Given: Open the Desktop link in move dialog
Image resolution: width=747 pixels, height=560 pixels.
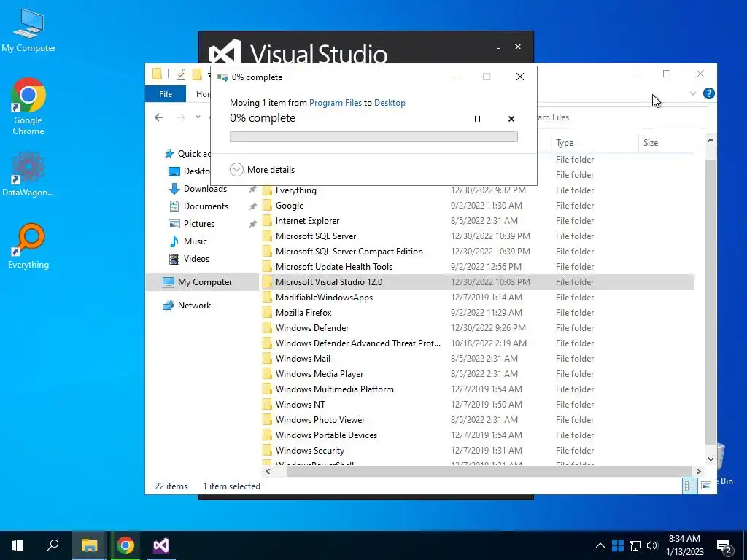Looking at the screenshot, I should tap(390, 103).
